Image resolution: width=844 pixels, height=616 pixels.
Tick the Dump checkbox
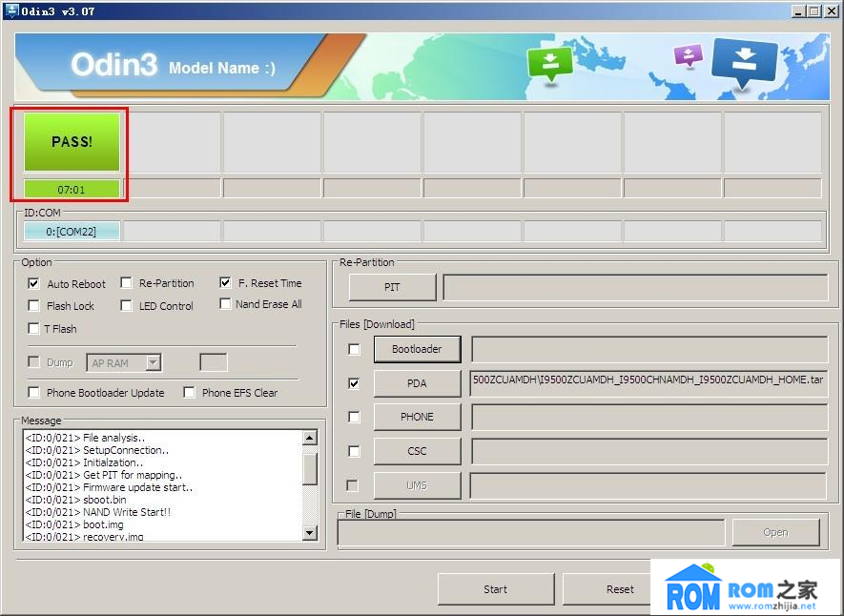pos(33,361)
